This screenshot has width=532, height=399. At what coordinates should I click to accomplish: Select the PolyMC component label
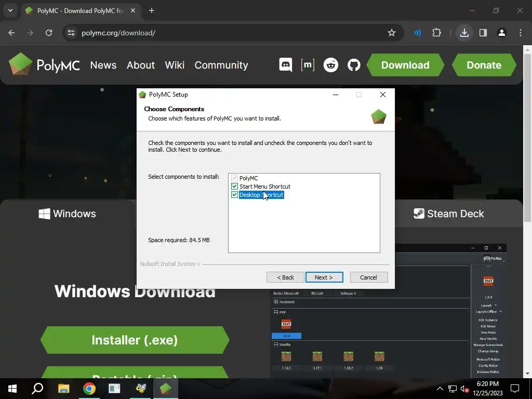[x=249, y=178]
